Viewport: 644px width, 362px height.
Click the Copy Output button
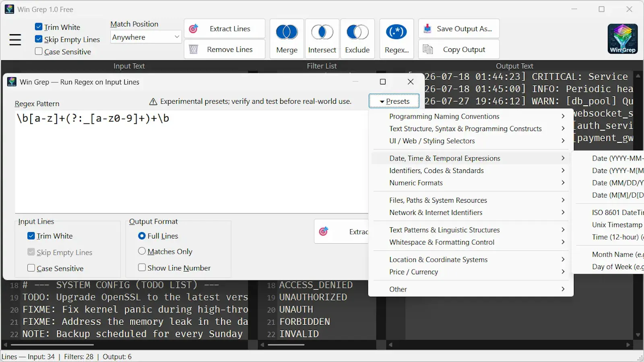pyautogui.click(x=459, y=49)
